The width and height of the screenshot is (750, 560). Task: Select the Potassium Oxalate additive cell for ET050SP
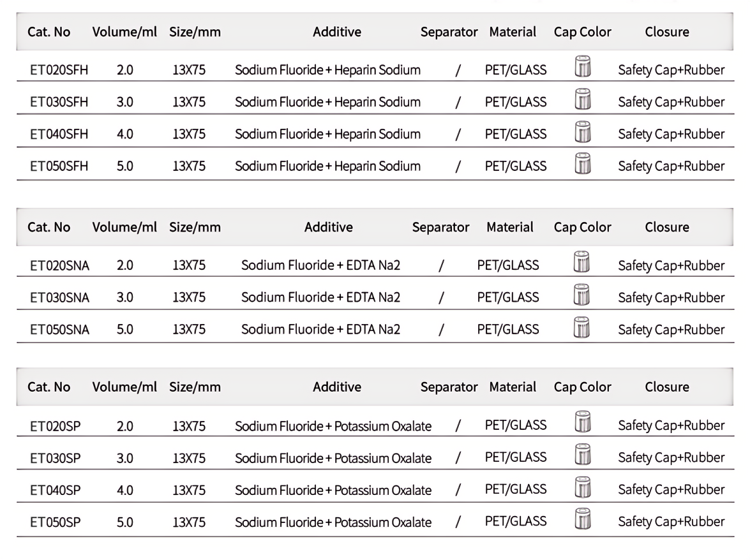[x=333, y=522]
